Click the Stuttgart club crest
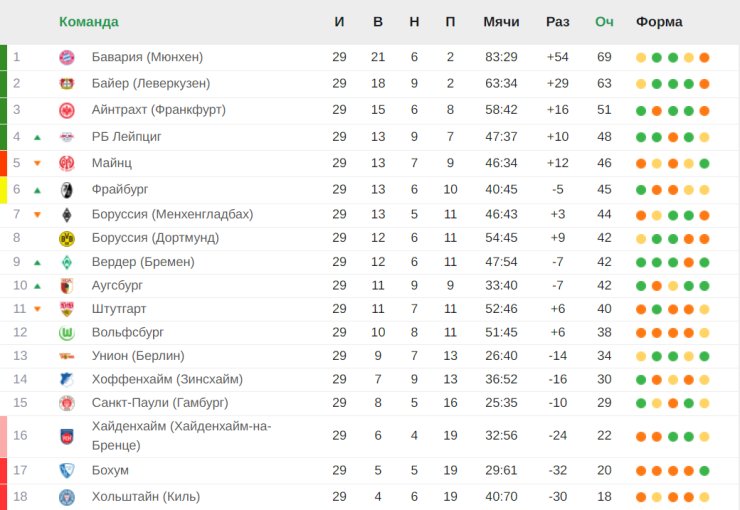 point(67,309)
